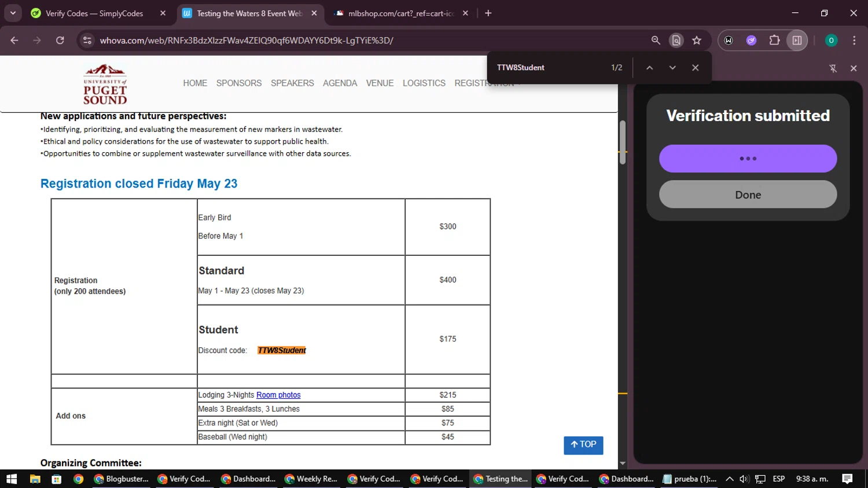Click the TOP button
The height and width of the screenshot is (488, 868).
(x=583, y=445)
